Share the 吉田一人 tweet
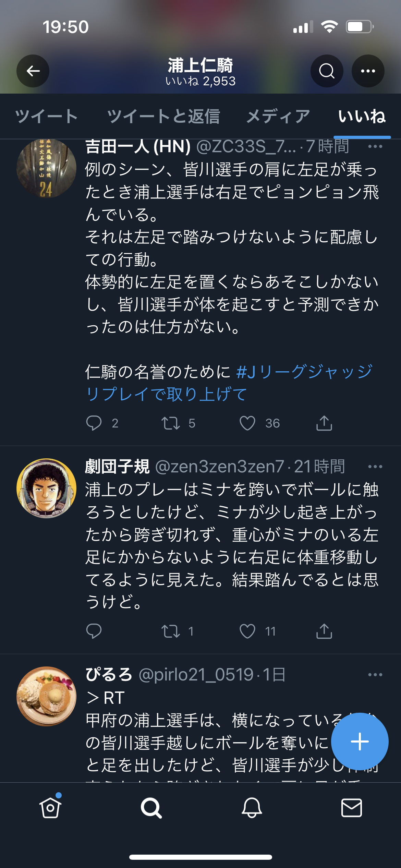 pos(324,423)
